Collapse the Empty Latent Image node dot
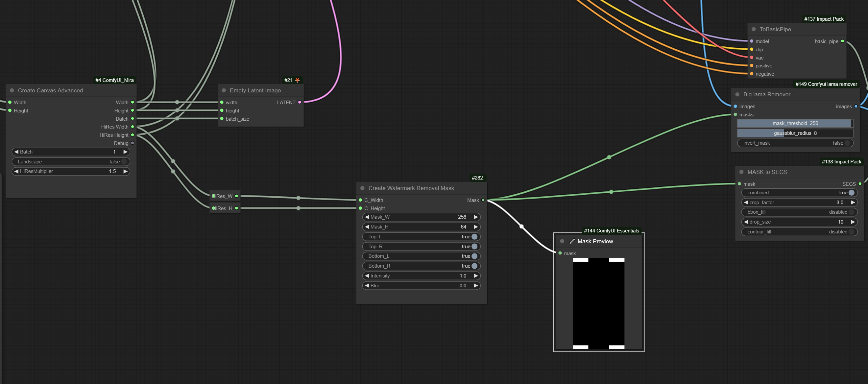This screenshot has height=384, width=868. pyautogui.click(x=224, y=90)
